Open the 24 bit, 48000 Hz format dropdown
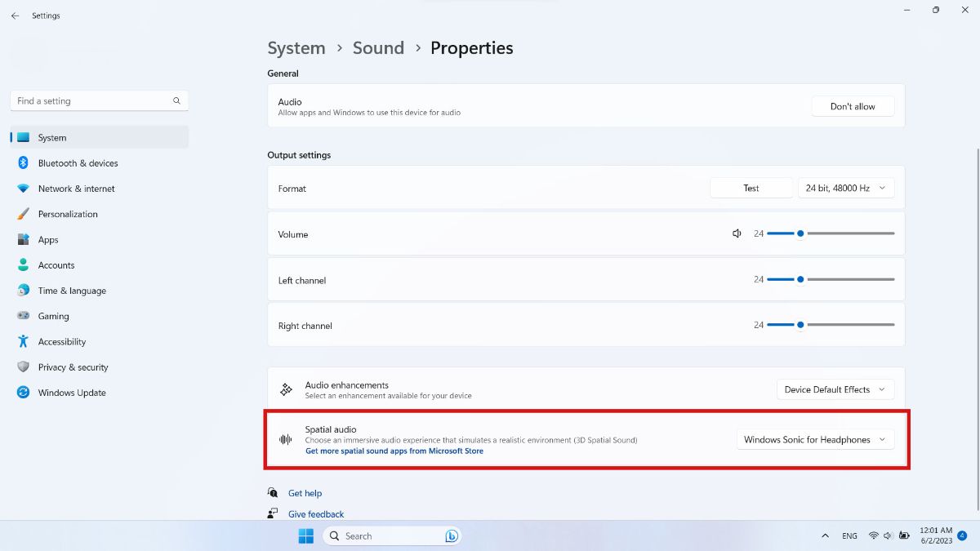This screenshot has height=551, width=980. pyautogui.click(x=846, y=188)
